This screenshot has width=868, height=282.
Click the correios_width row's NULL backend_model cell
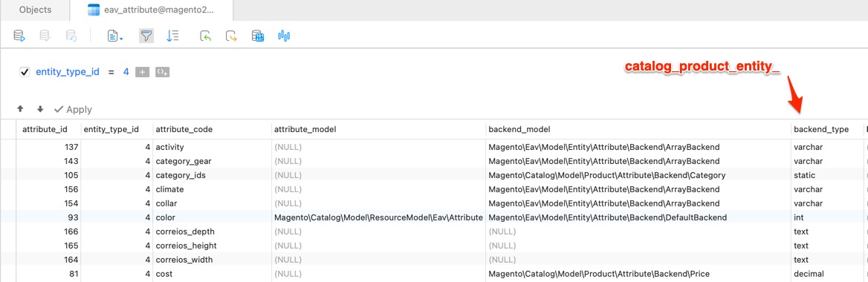click(638, 259)
